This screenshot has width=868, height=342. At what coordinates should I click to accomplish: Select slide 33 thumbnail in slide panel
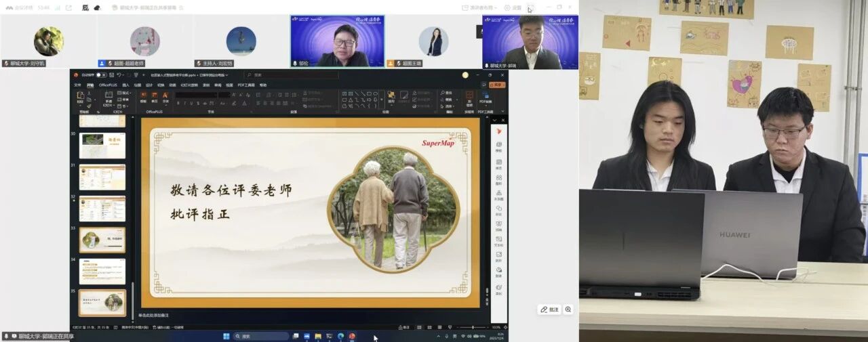pos(102,240)
